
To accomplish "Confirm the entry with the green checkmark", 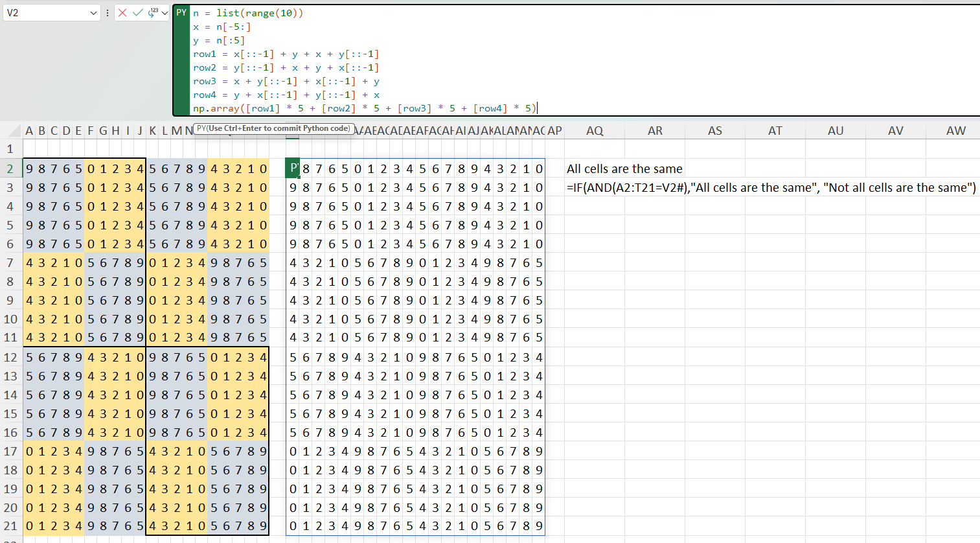I will [x=137, y=12].
